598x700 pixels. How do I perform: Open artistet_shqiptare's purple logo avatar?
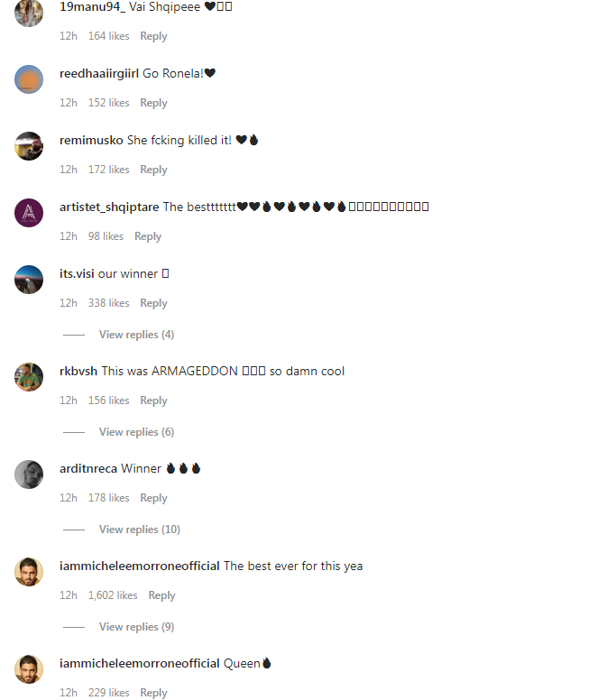coord(29,213)
